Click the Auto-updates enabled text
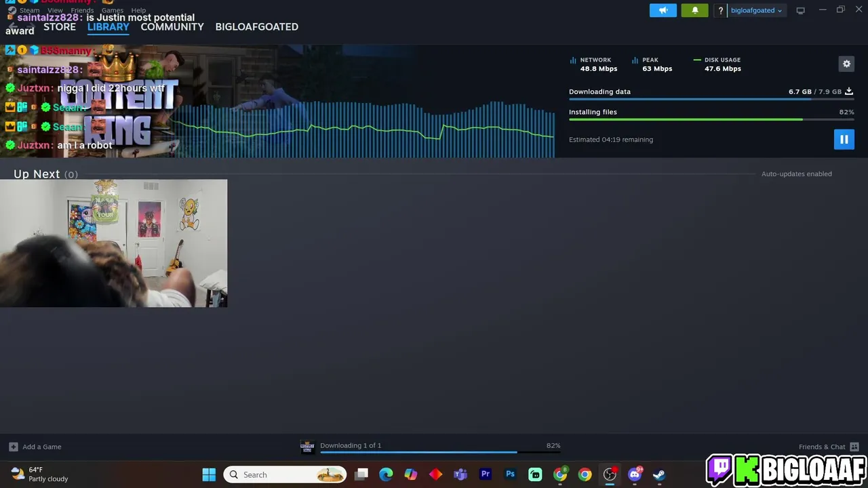 796,174
